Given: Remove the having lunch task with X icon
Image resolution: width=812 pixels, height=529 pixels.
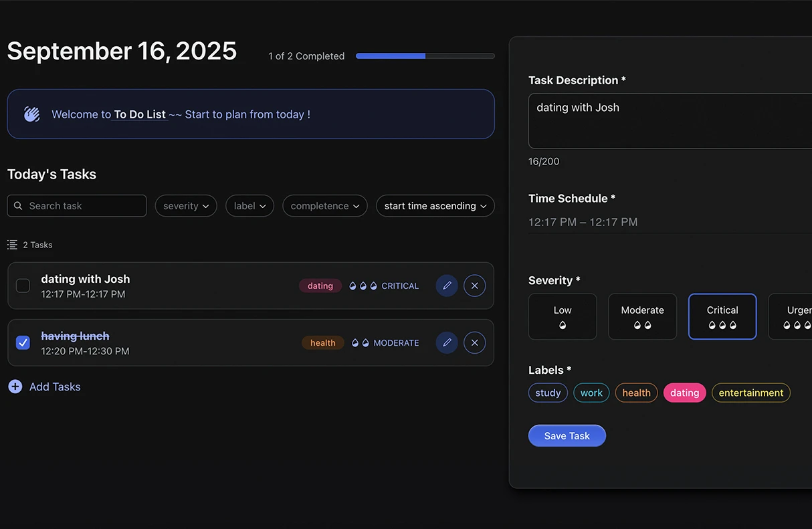Looking at the screenshot, I should [474, 343].
